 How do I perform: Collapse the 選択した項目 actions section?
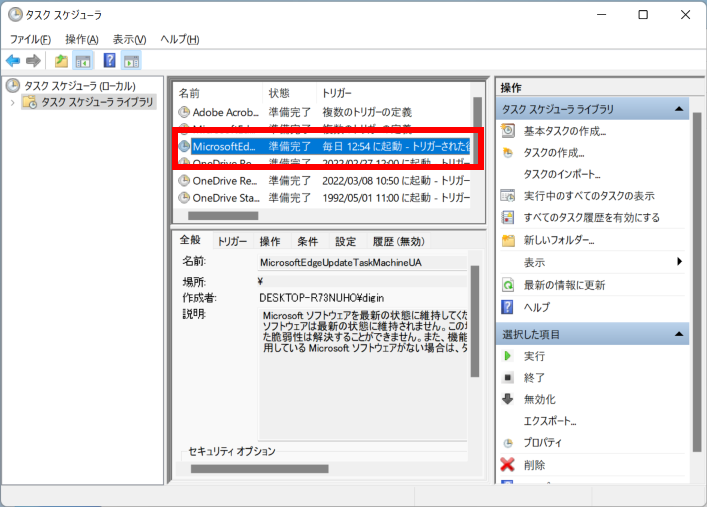pyautogui.click(x=679, y=334)
